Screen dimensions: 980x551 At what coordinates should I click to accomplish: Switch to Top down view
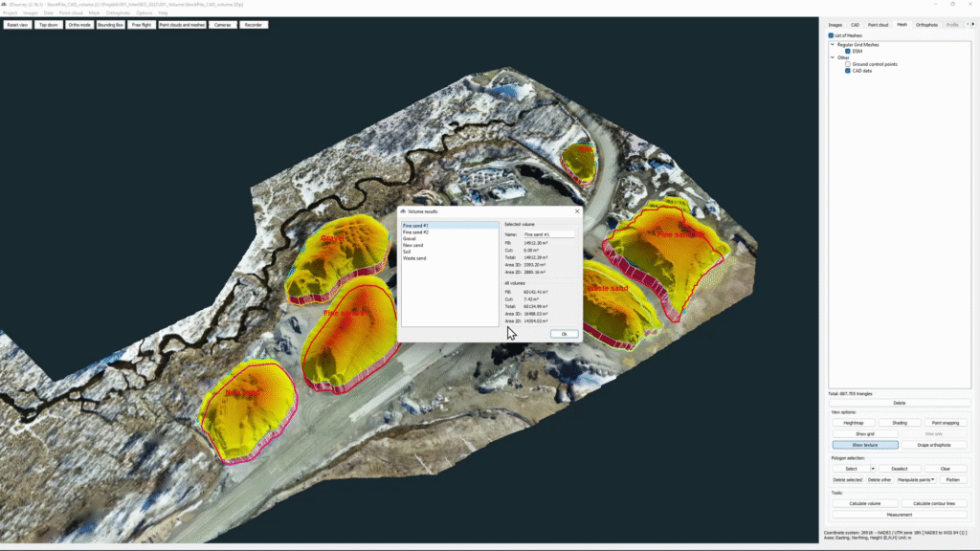coord(48,25)
